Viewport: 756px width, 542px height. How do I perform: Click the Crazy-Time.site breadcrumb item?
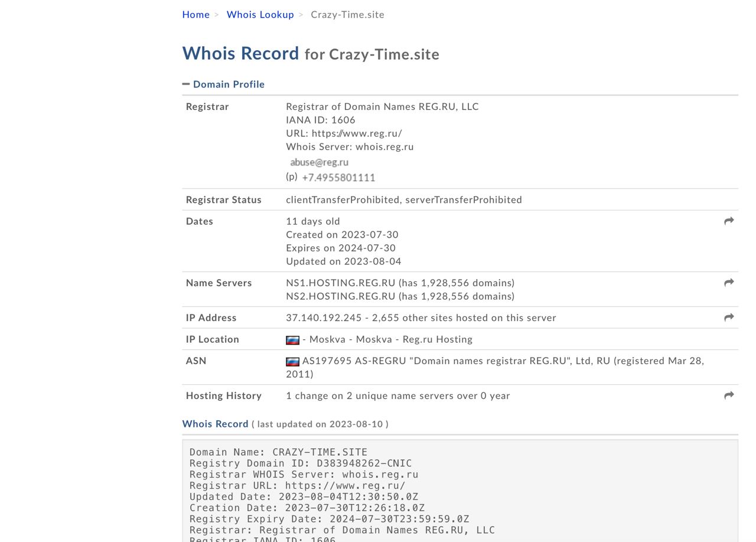[x=347, y=15]
